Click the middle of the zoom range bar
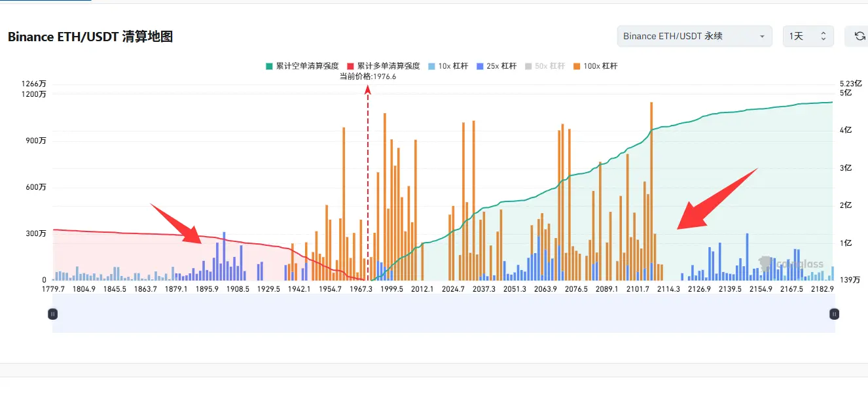This screenshot has height=393, width=868. pyautogui.click(x=443, y=314)
